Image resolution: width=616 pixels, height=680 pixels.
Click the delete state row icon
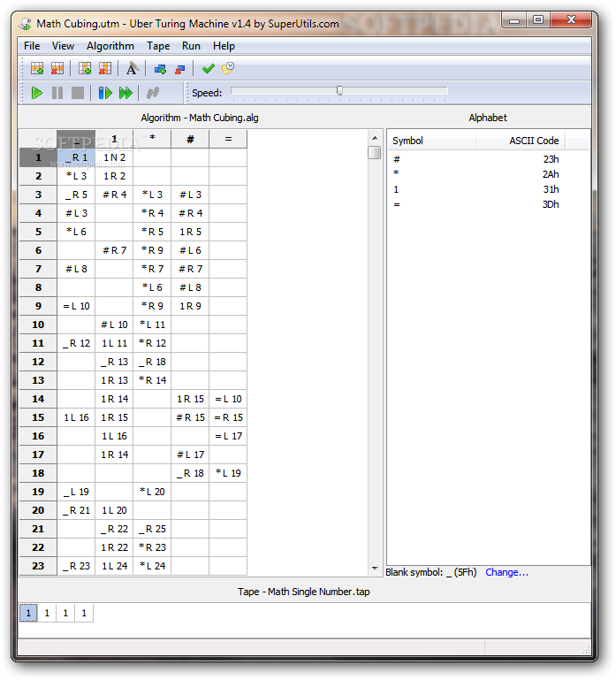pyautogui.click(x=57, y=68)
